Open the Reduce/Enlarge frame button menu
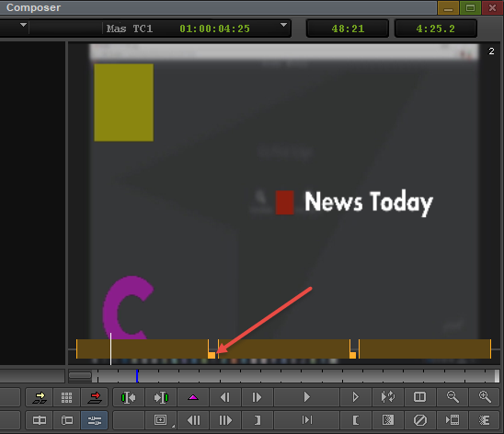The height and width of the screenshot is (434, 504). pos(161,420)
